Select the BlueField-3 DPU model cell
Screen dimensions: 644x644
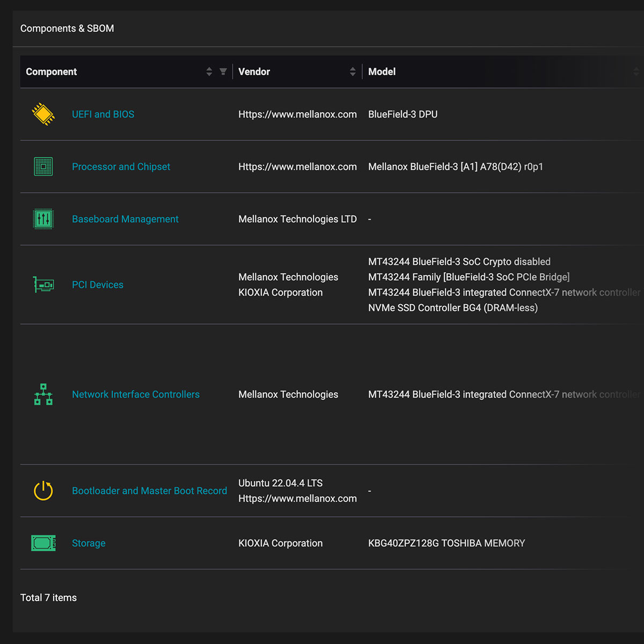tap(402, 114)
